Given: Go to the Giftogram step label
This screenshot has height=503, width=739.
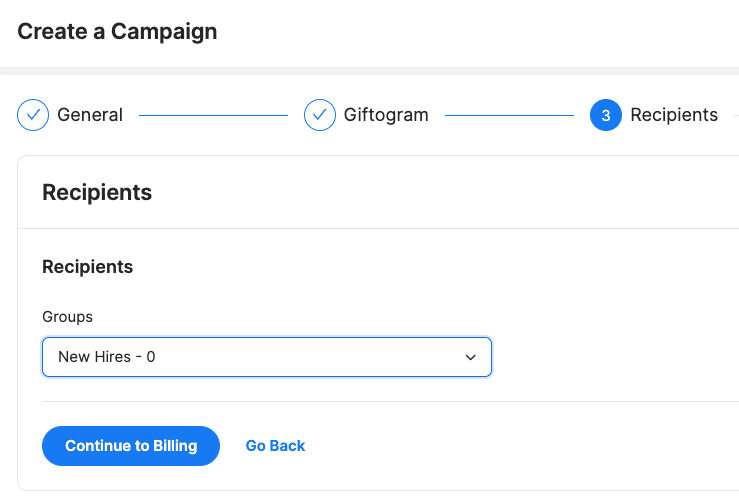Looking at the screenshot, I should 386,115.
